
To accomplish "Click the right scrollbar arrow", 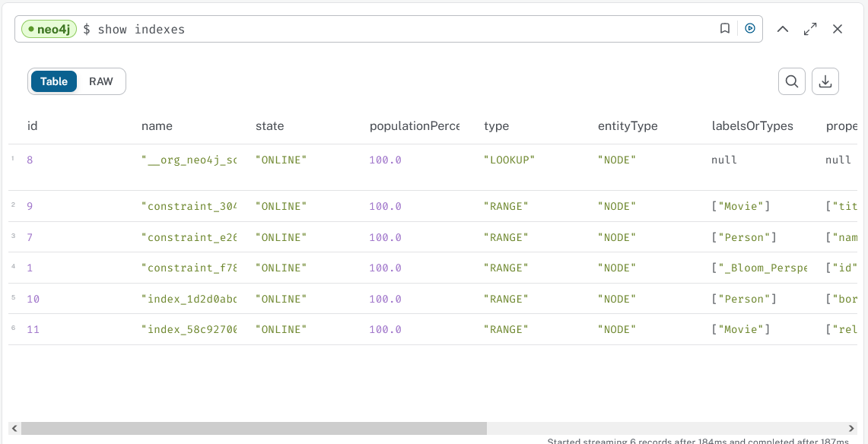I will (852, 429).
